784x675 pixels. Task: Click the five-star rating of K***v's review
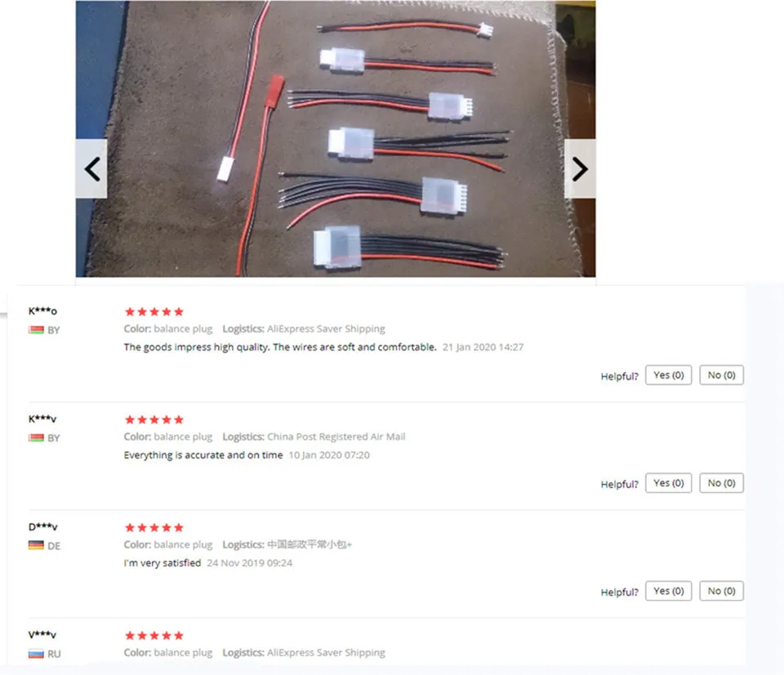(x=154, y=419)
